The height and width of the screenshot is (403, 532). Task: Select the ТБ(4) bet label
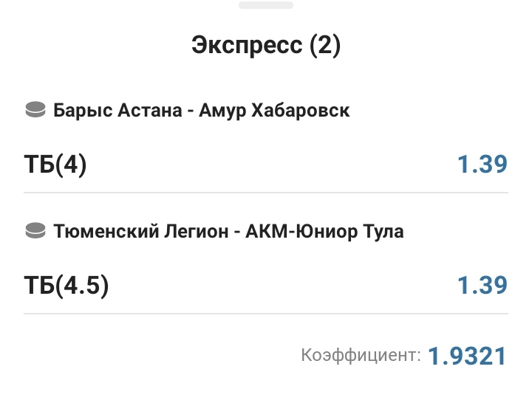(x=55, y=165)
